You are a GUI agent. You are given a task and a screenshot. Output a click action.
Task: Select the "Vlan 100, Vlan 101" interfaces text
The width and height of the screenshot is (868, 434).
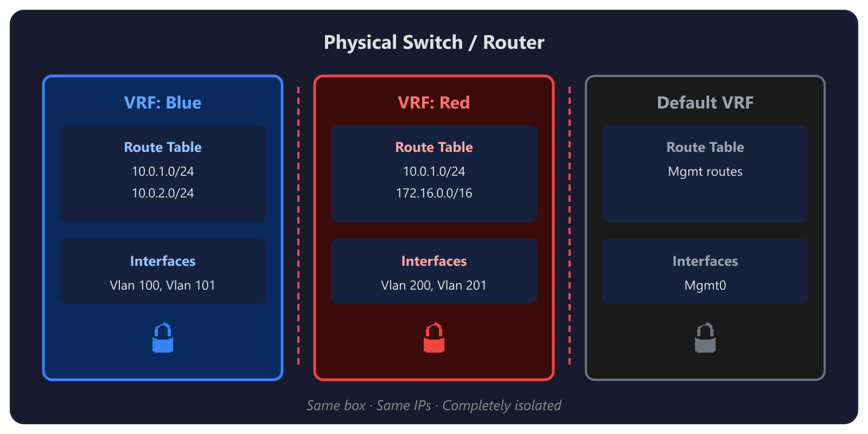click(163, 285)
